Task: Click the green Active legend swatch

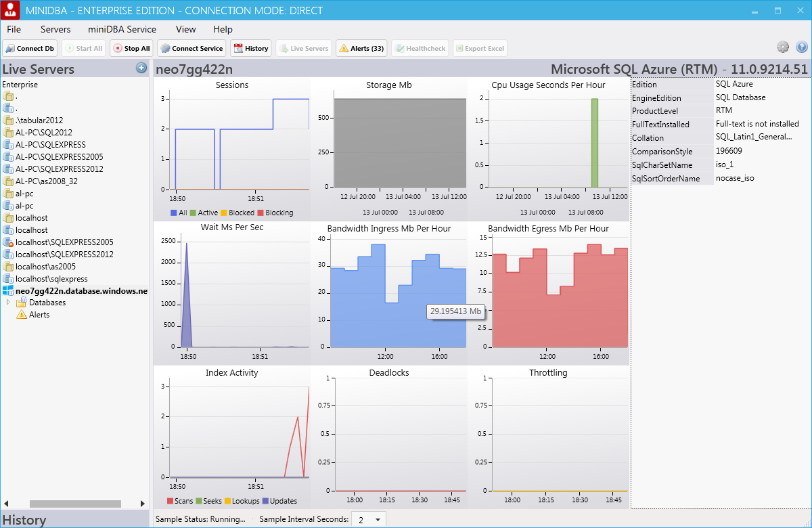Action: point(193,213)
